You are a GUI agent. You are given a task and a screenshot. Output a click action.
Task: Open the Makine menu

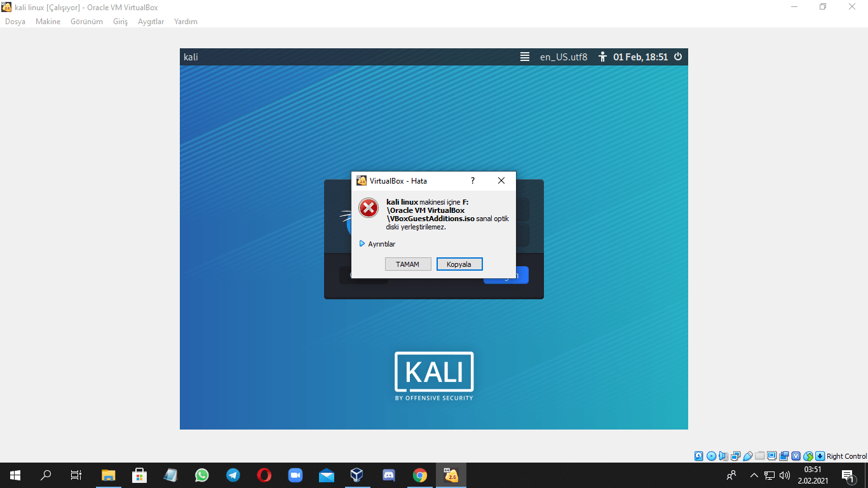[x=48, y=22]
